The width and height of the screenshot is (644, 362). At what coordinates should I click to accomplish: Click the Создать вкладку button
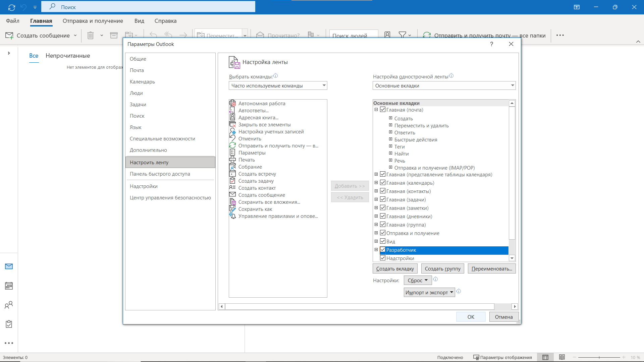tap(395, 269)
